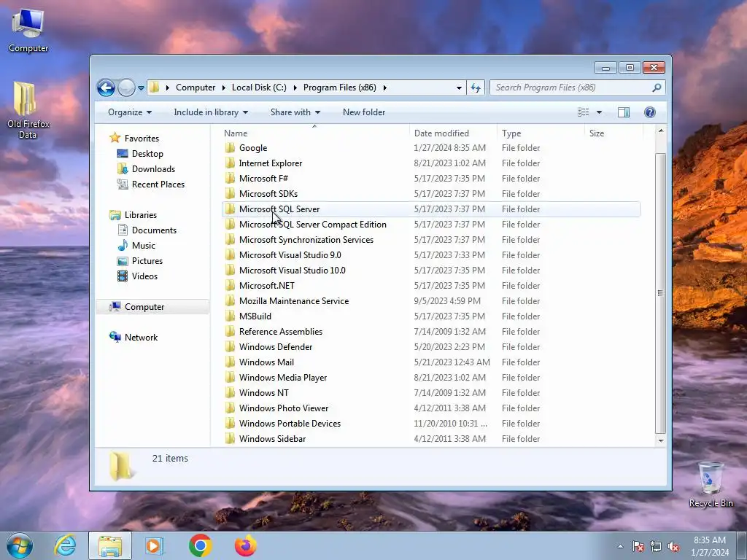Select Local Disk (C:) in the breadcrumb
The height and width of the screenshot is (560, 747).
pos(259,87)
